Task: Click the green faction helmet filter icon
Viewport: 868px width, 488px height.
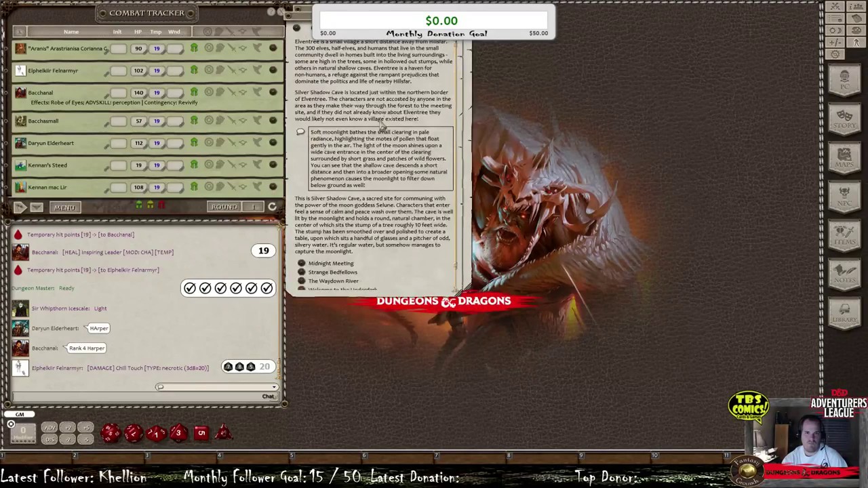Action: pyautogui.click(x=139, y=205)
